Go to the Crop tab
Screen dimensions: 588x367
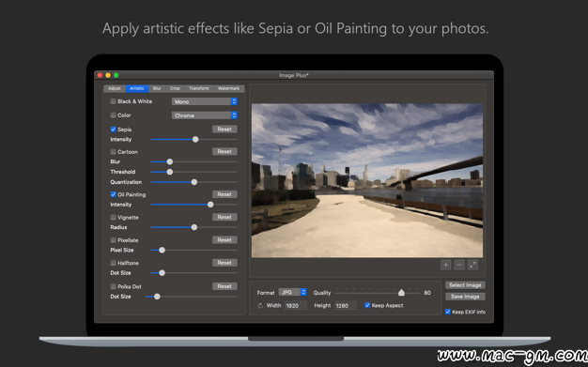point(175,88)
